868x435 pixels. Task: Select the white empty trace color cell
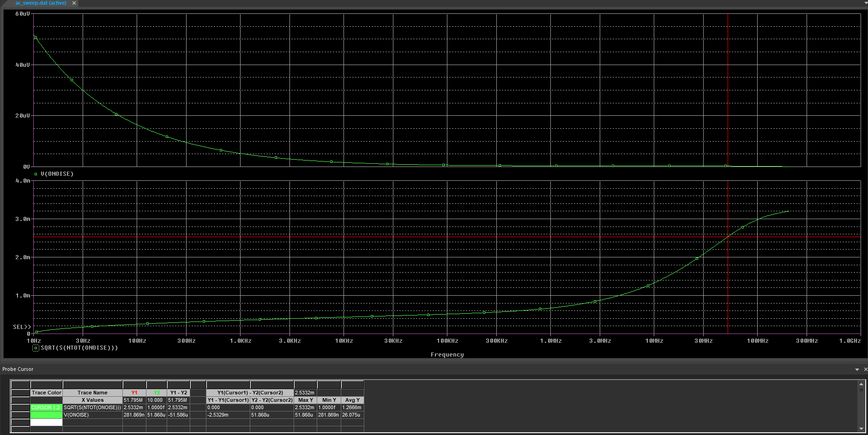click(46, 422)
